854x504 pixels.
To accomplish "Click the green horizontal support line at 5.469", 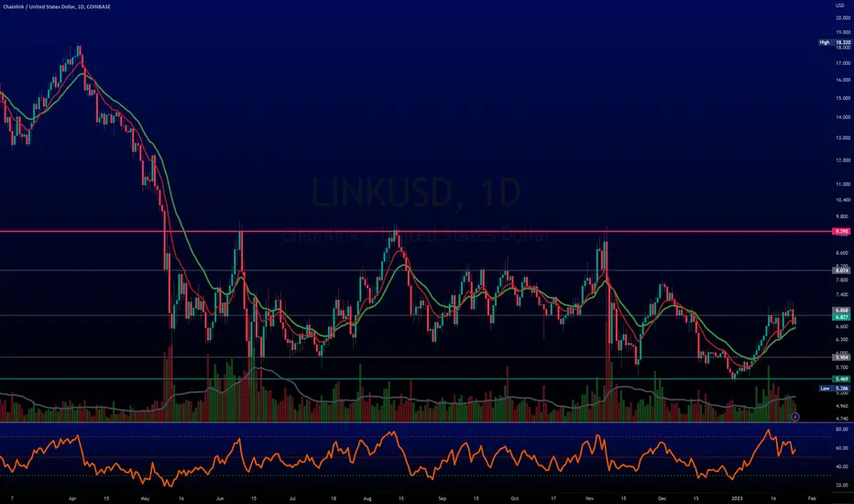I will [414, 378].
